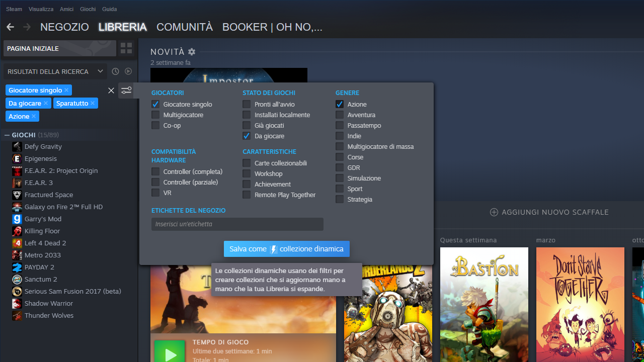Click the Epigenesis game icon

[x=17, y=159]
